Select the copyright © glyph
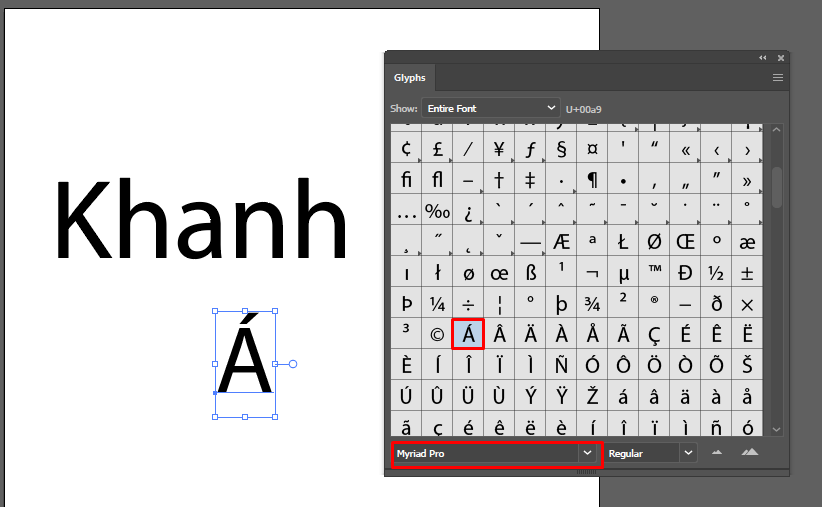822x507 pixels. (437, 334)
